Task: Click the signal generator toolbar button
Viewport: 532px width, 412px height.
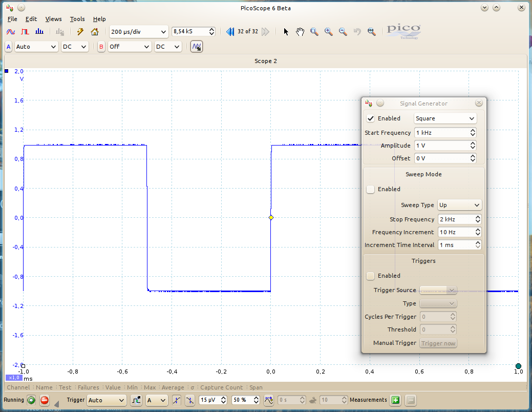Action: coord(197,47)
